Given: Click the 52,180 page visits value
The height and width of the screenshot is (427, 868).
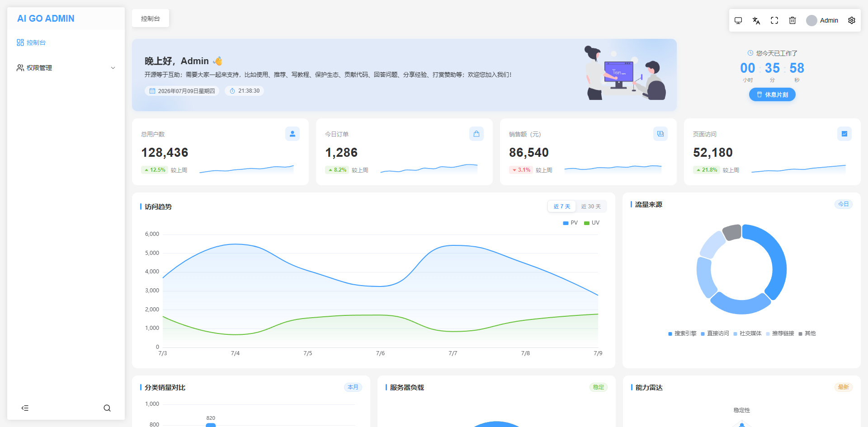Looking at the screenshot, I should (x=713, y=153).
